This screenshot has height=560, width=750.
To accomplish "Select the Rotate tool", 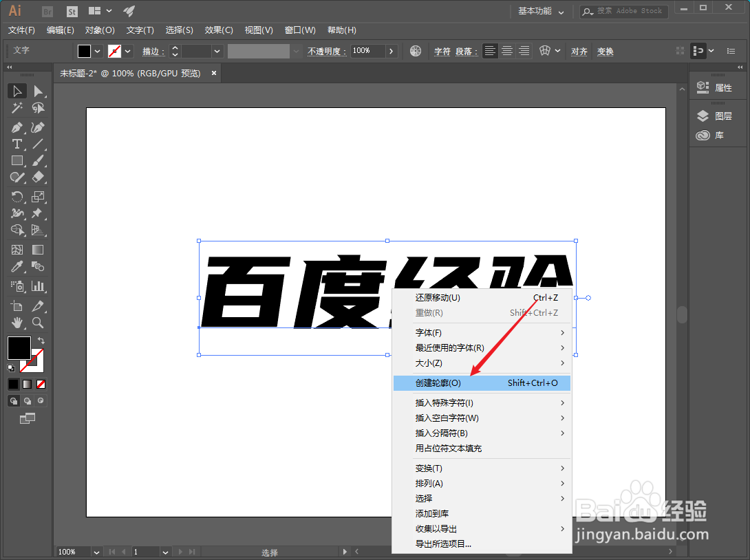I will point(17,197).
